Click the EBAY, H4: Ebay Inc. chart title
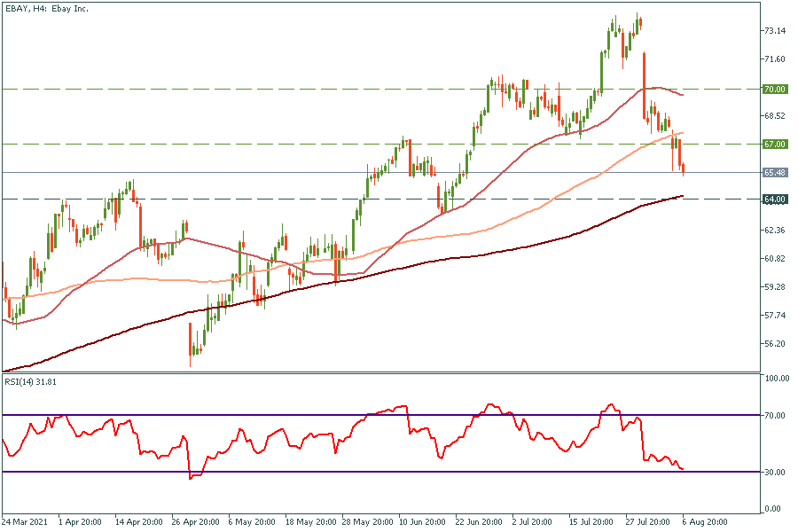This screenshot has width=798, height=532. click(51, 8)
